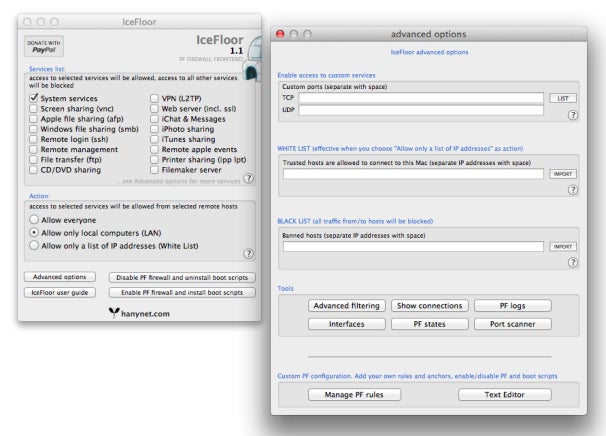Toggle the System services checkbox
The height and width of the screenshot is (436, 606).
34,98
